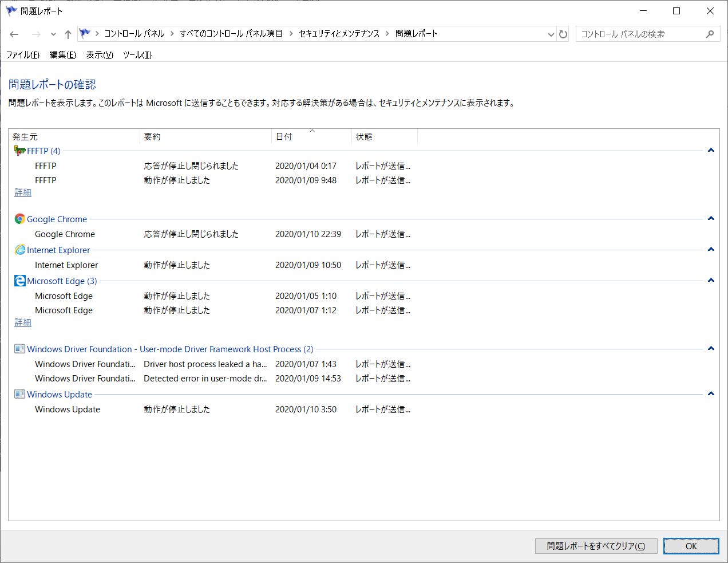Click the Windows Driver Foundation group icon
The height and width of the screenshot is (563, 728).
coord(20,349)
